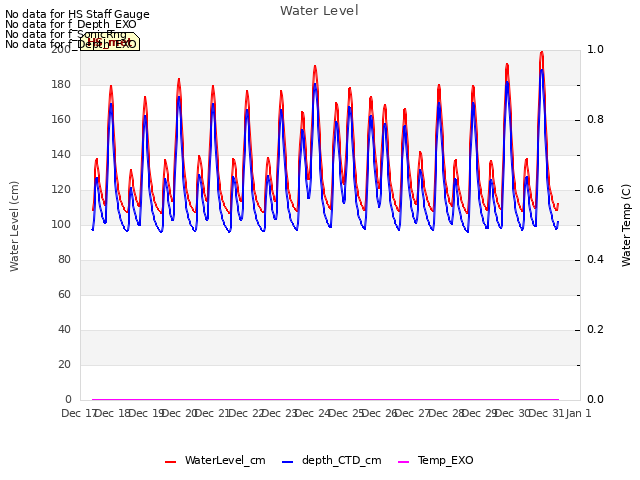The height and width of the screenshot is (480, 640).
Task: Click the highest peak on Dec 31
Action: click(x=542, y=52)
